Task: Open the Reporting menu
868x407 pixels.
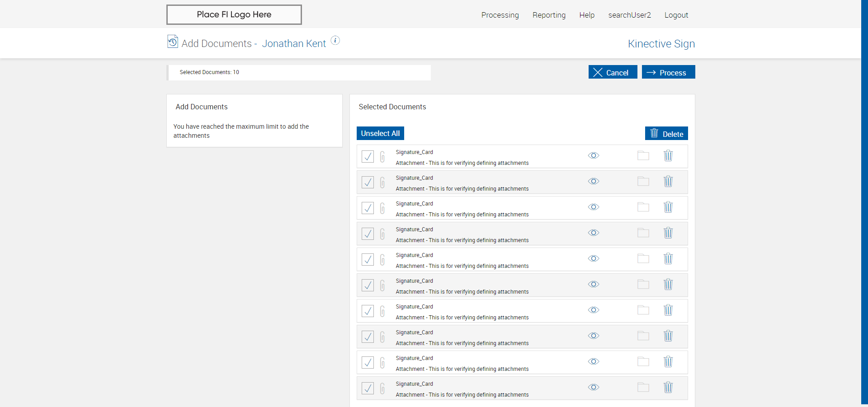Action: coord(549,15)
